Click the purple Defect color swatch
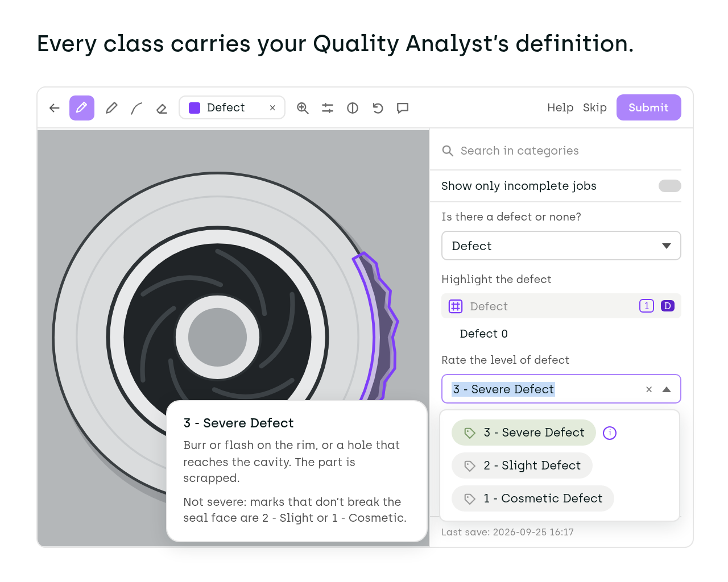The height and width of the screenshot is (582, 728). (195, 108)
